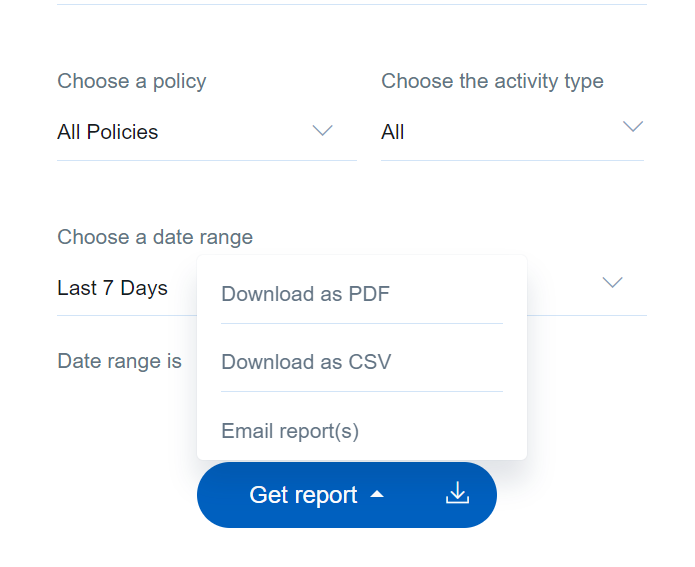Click the underline beneath the All Policies field

point(207,160)
